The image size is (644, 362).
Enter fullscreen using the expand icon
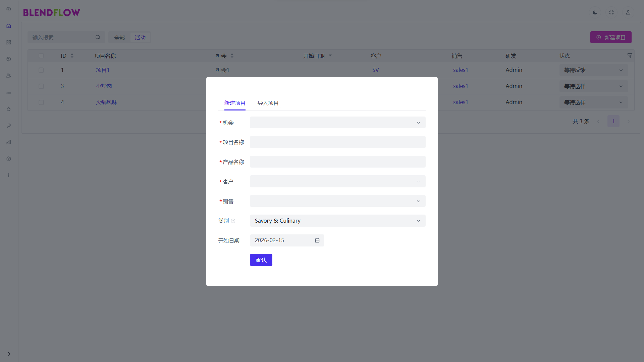click(x=611, y=12)
